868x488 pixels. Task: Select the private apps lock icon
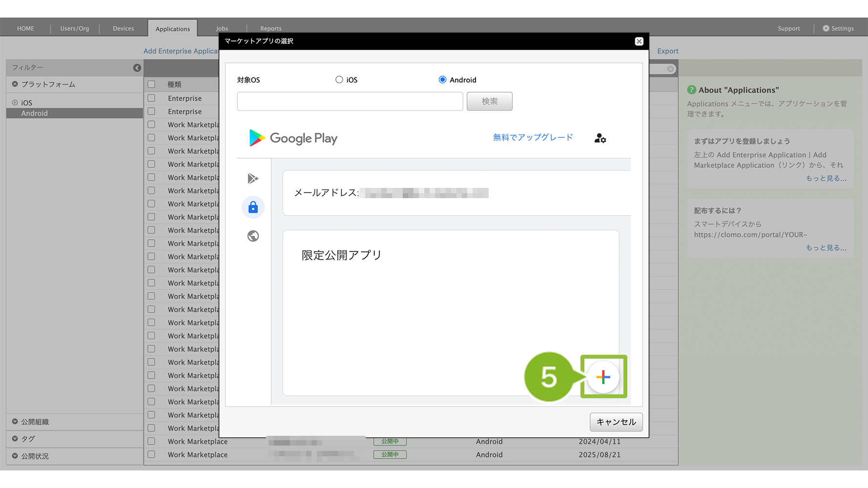coord(253,207)
